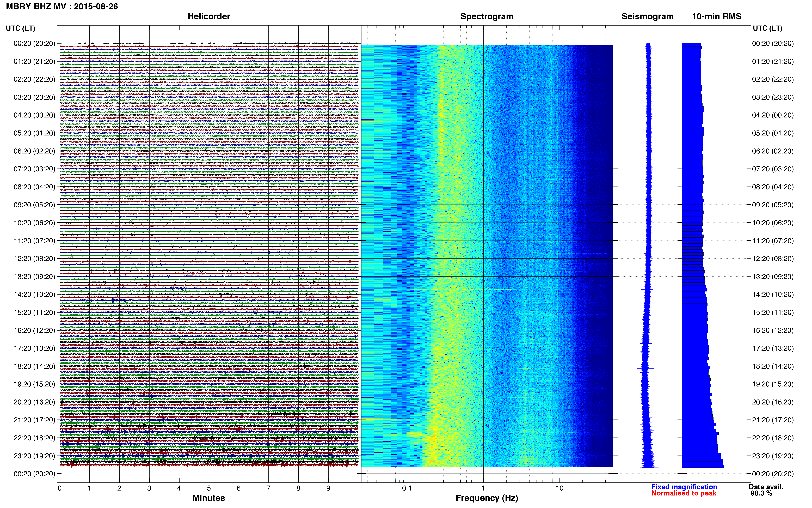
Task: Select left time label '23:20 (19:20)'
Action: (34, 456)
